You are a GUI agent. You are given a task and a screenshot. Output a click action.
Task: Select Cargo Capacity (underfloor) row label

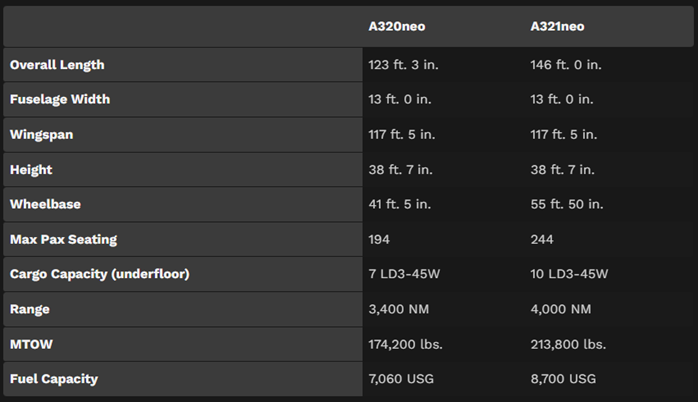pyautogui.click(x=99, y=274)
